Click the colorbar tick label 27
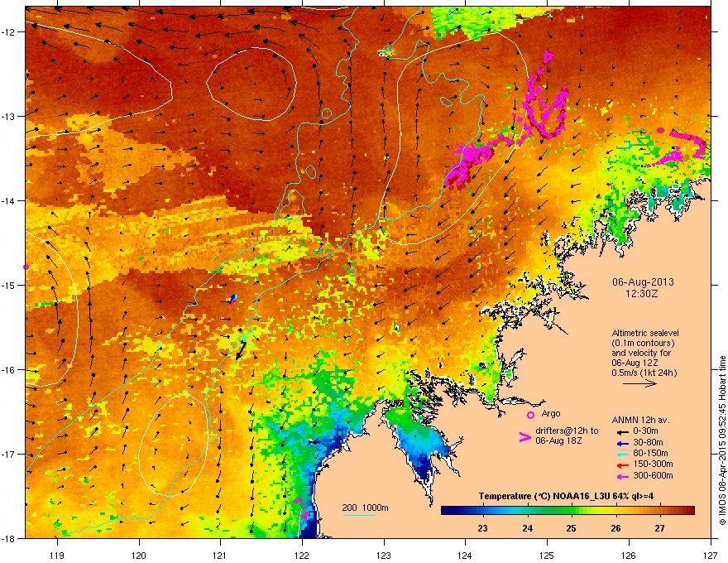 (660, 528)
